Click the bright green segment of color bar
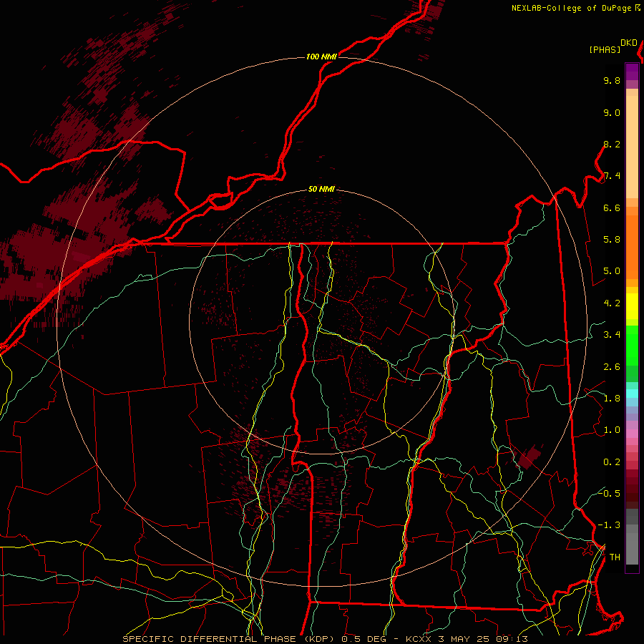This screenshot has width=644, height=644. tap(632, 345)
